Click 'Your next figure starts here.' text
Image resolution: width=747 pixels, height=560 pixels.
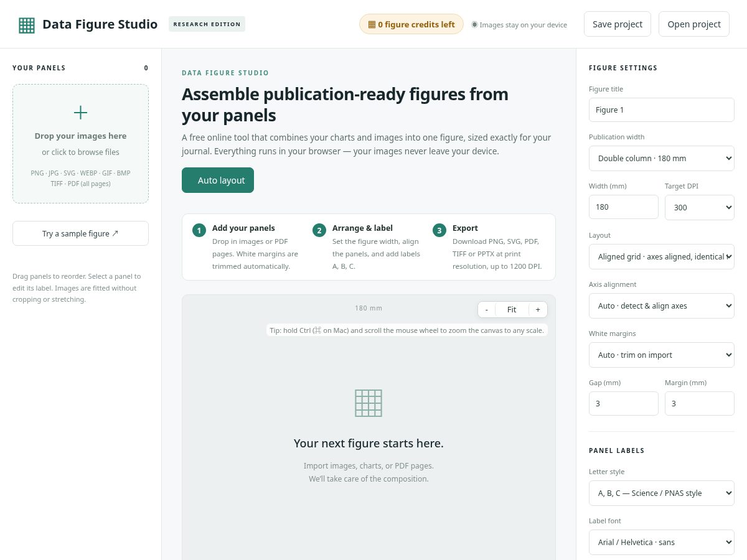[x=369, y=443]
